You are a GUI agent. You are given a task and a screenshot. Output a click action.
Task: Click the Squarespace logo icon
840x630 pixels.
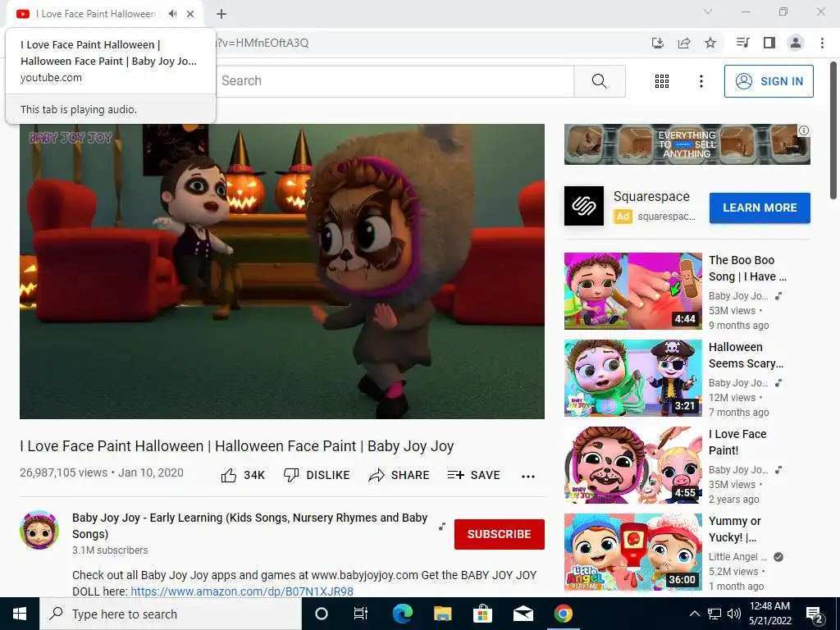point(584,206)
